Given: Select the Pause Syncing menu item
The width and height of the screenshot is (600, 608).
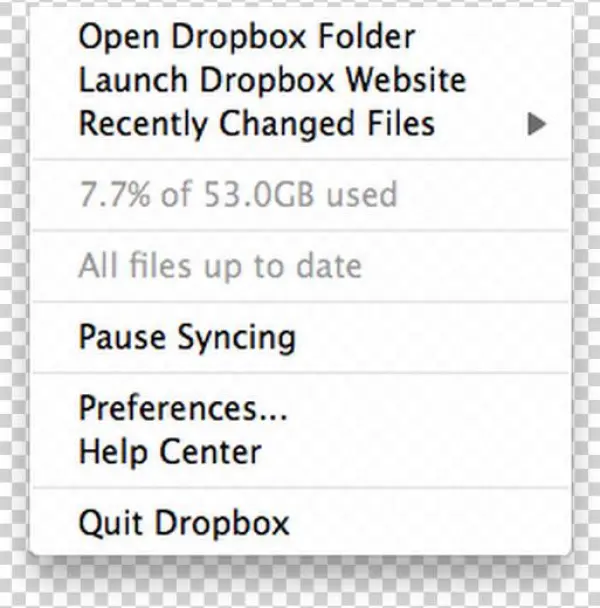Looking at the screenshot, I should click(x=187, y=337).
